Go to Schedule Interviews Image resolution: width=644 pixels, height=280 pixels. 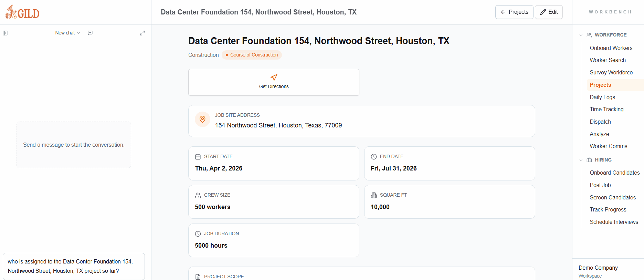pos(614,222)
